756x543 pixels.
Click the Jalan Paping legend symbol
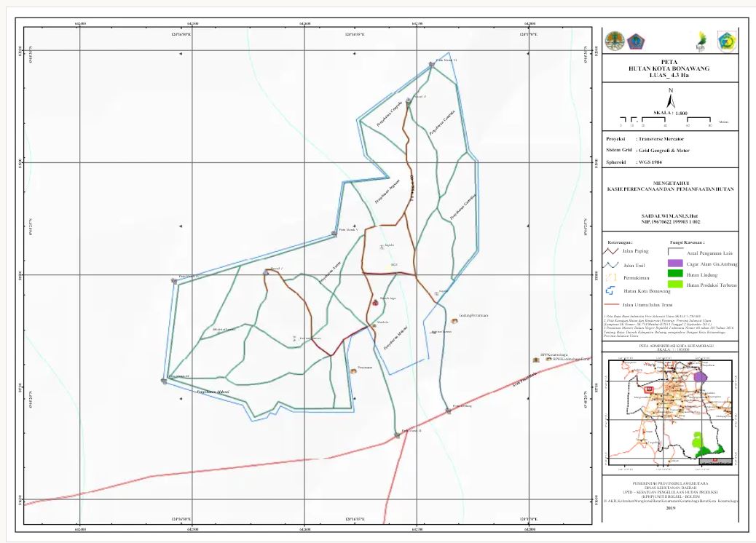click(613, 251)
